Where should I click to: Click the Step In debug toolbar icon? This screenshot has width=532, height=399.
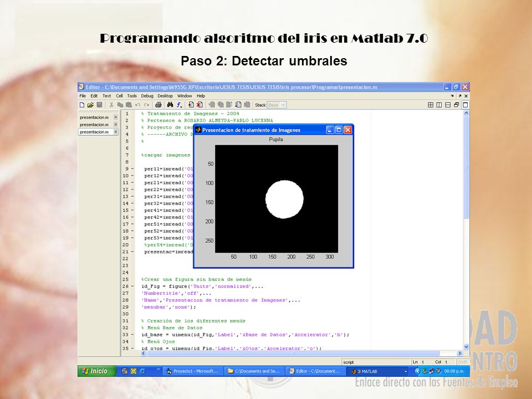[221, 105]
